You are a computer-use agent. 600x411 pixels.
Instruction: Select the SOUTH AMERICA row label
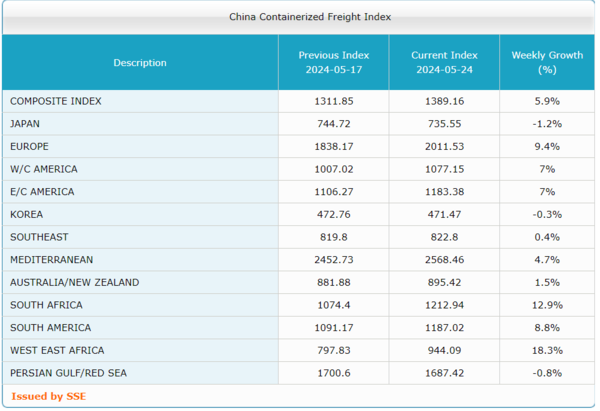coord(50,327)
